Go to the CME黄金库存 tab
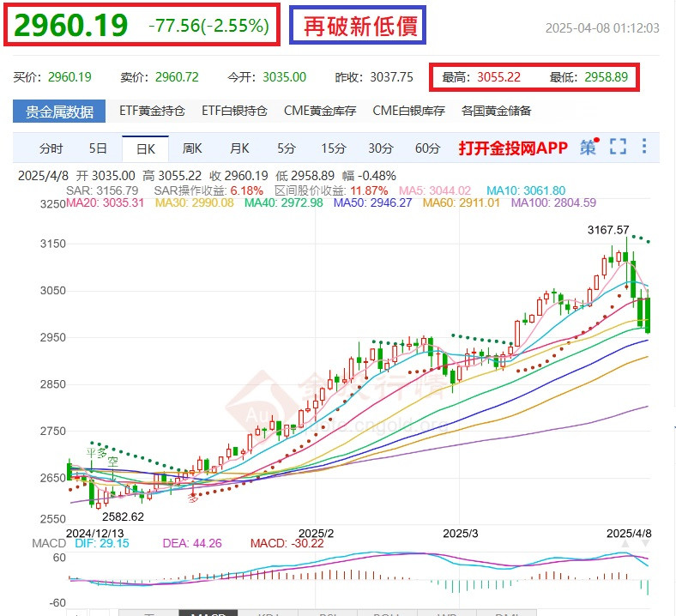 pos(320,111)
